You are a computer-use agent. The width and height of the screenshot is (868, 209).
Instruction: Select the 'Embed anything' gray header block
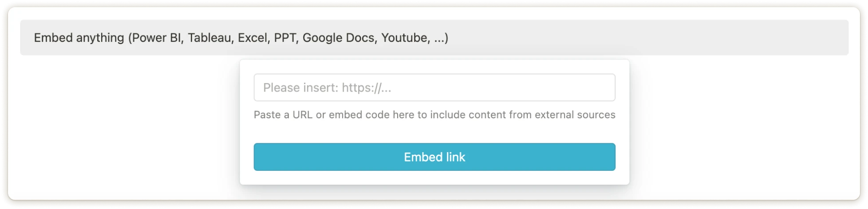pos(434,38)
